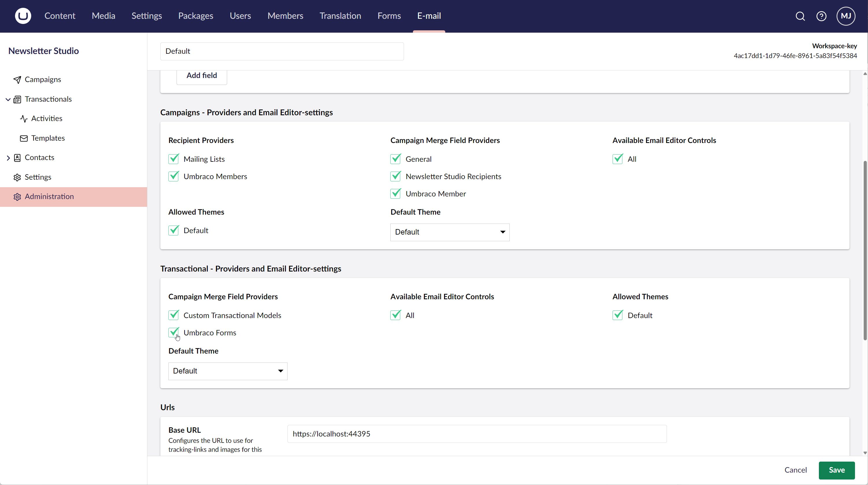The image size is (868, 485).
Task: Open Transactional Default Theme dropdown
Action: tap(228, 371)
